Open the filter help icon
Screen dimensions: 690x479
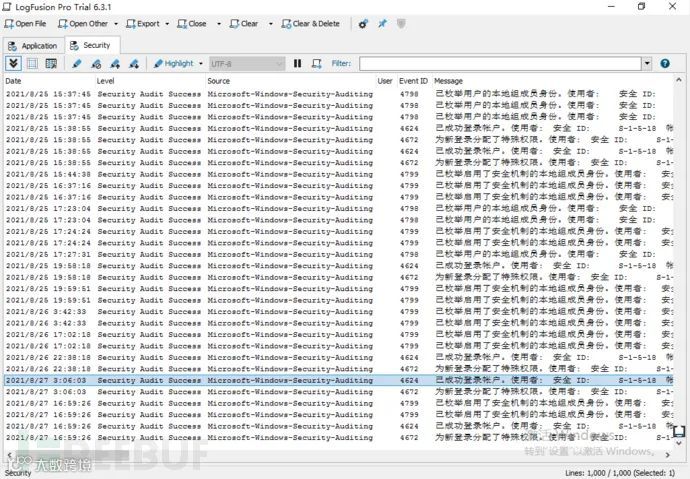(x=665, y=64)
